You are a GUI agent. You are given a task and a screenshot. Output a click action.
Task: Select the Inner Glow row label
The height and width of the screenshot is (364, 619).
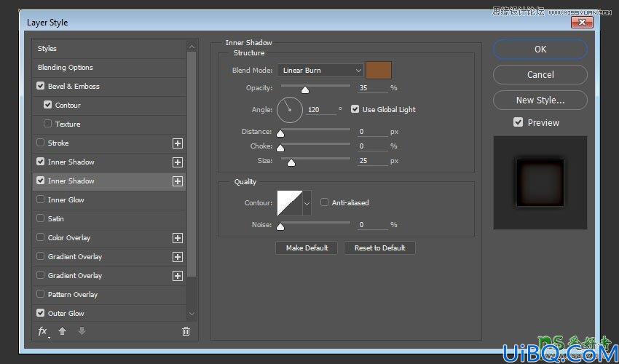click(x=66, y=199)
